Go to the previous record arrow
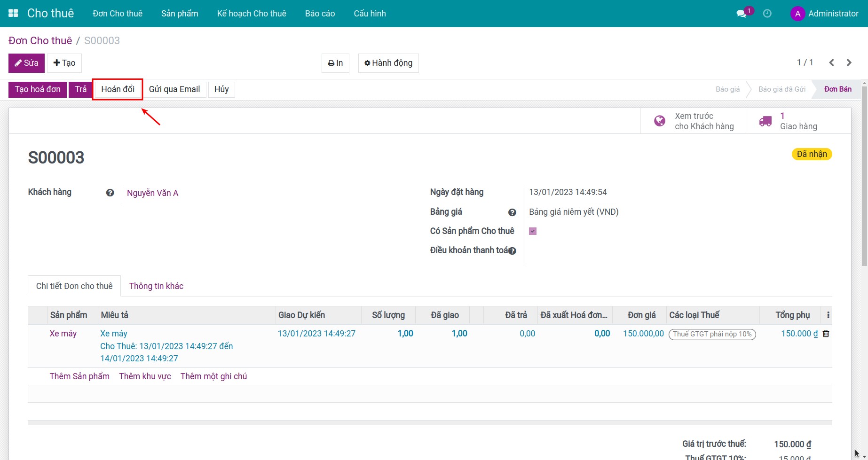 coord(831,62)
